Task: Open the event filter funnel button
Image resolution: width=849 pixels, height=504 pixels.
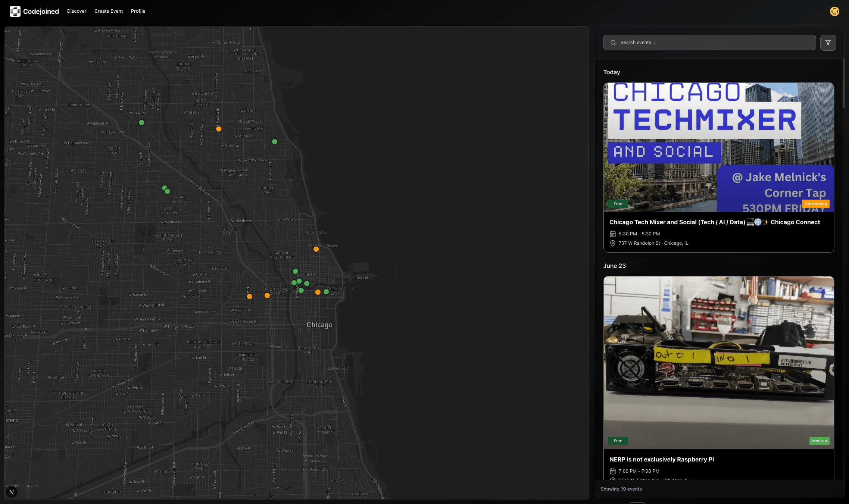Action: 828,43
